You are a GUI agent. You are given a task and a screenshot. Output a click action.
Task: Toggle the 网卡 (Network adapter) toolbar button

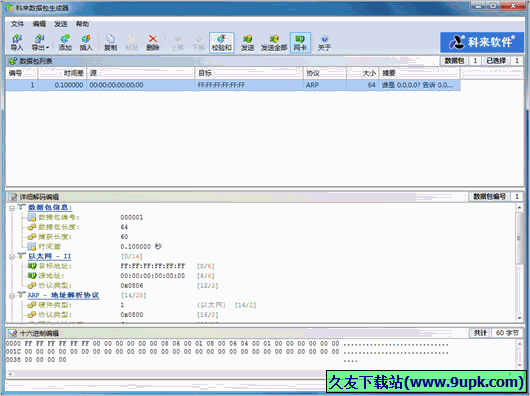[x=300, y=43]
